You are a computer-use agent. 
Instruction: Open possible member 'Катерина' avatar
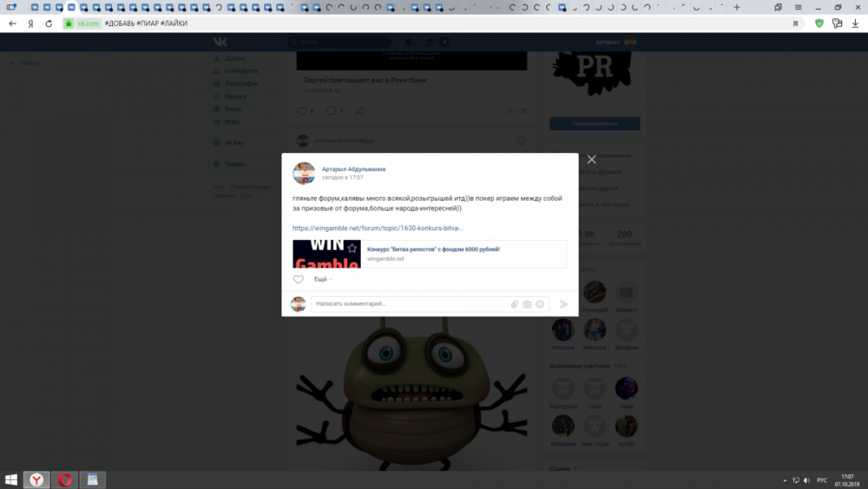point(563,426)
